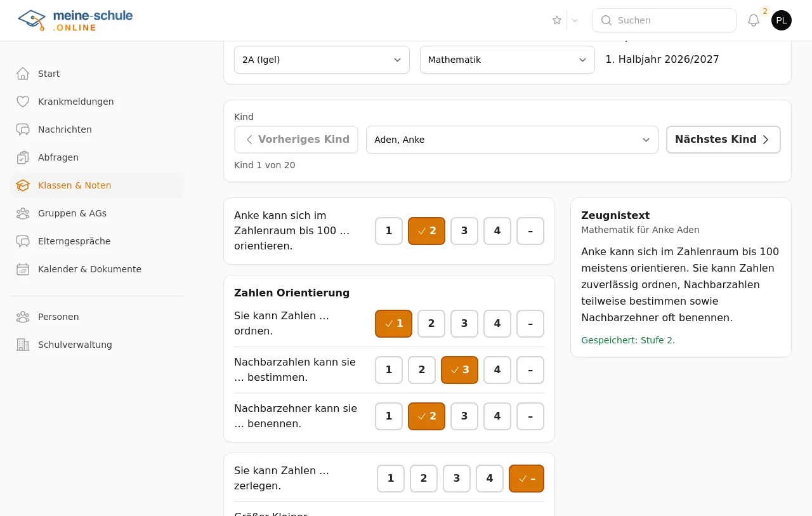Select grade 1 for Nachbarzehner benennen
The width and height of the screenshot is (812, 516).
tap(389, 416)
